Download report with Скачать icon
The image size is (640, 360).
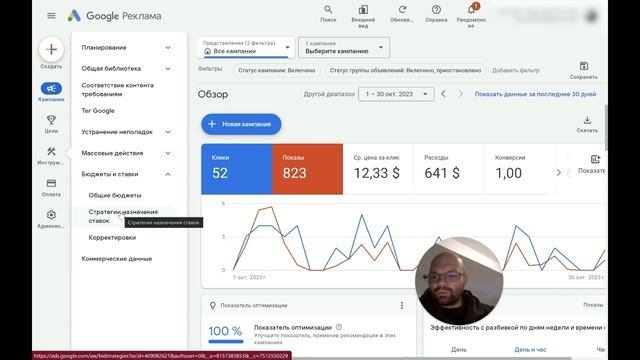(587, 124)
